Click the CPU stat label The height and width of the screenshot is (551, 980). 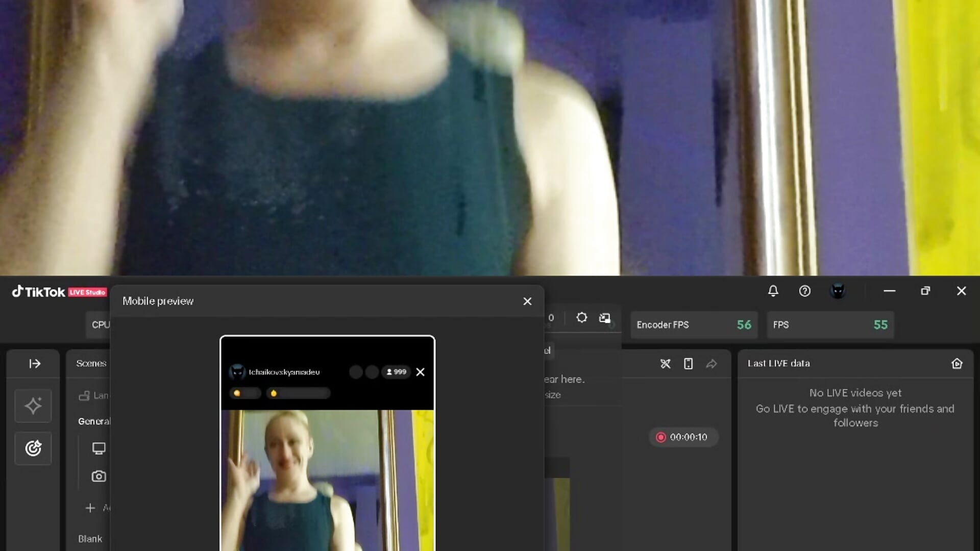coord(101,325)
